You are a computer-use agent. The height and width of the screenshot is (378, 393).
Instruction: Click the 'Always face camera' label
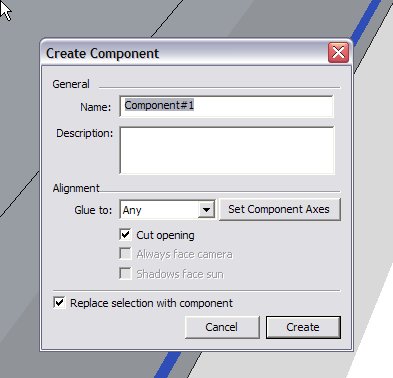[184, 254]
